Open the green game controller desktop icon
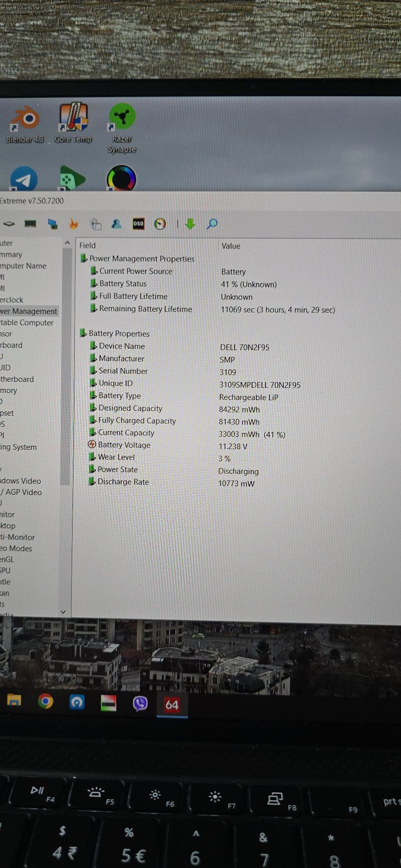 click(72, 178)
